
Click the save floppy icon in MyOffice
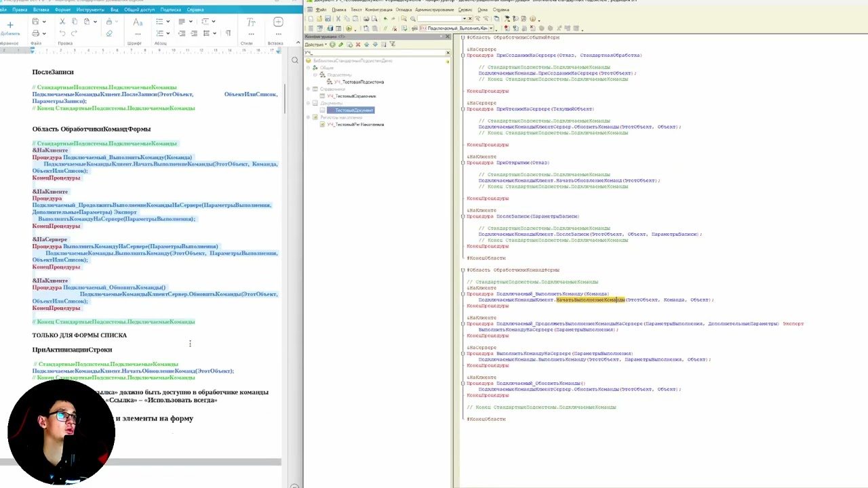coord(35,22)
